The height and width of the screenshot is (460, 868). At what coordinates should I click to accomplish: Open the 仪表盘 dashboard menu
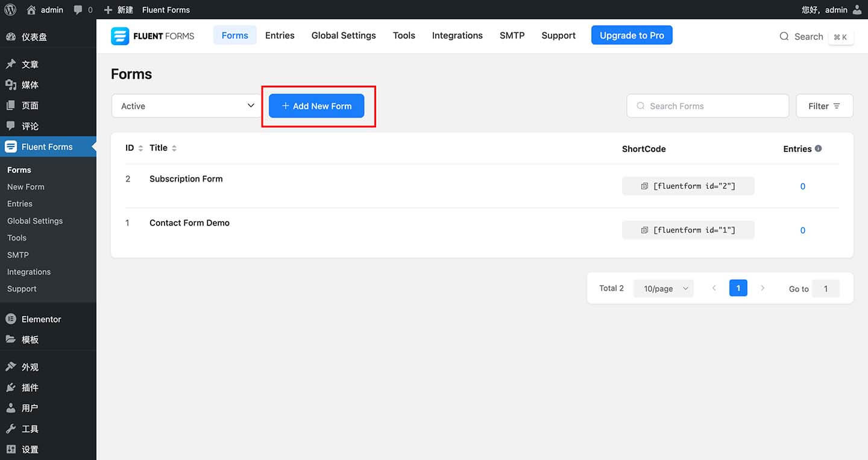coord(48,37)
